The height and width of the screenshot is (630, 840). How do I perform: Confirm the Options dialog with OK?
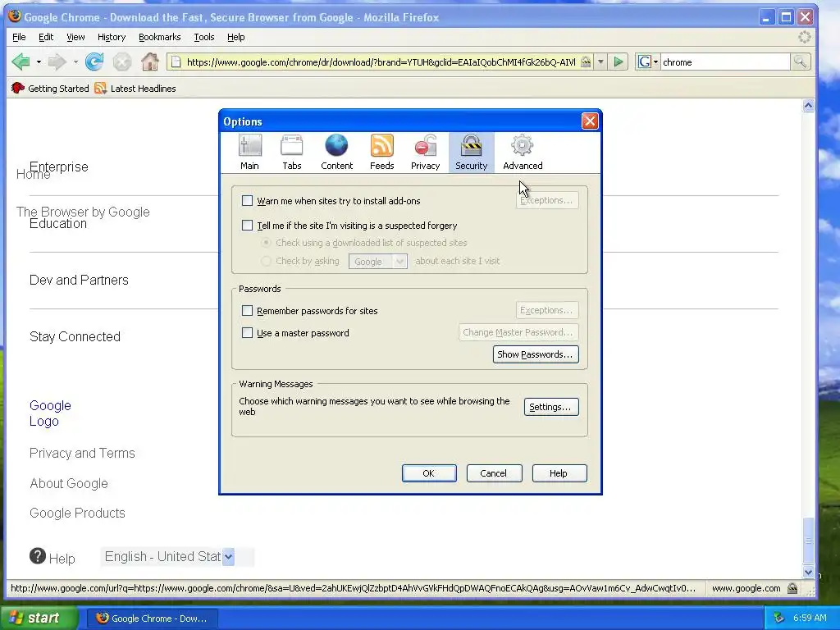(429, 473)
